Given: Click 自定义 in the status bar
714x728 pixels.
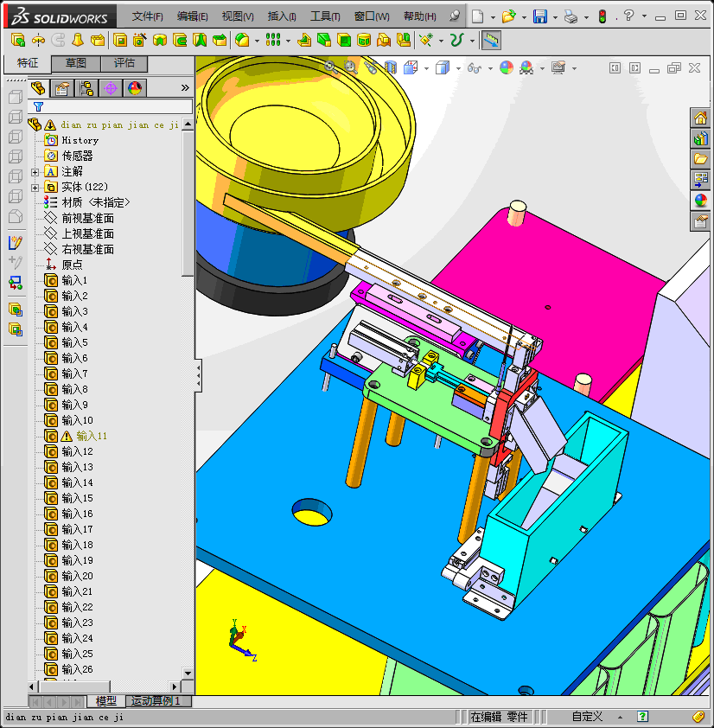Looking at the screenshot, I should pos(587,717).
